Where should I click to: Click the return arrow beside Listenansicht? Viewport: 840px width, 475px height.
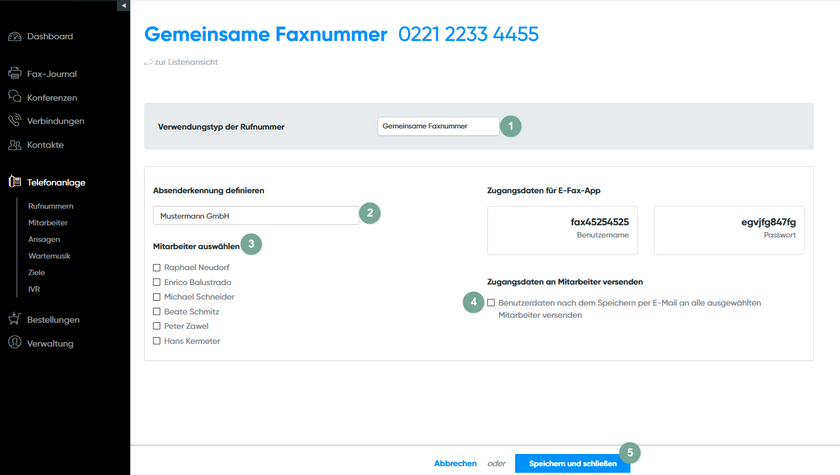pyautogui.click(x=148, y=63)
